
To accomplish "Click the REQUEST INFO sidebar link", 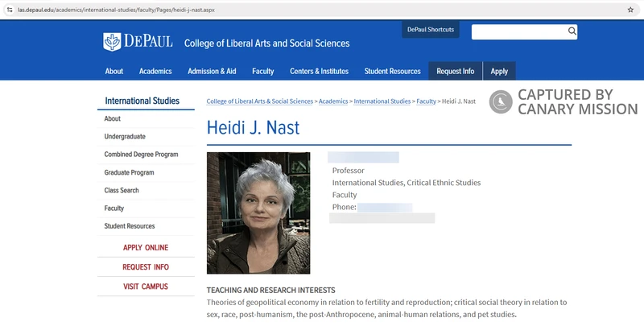I will coord(146,267).
